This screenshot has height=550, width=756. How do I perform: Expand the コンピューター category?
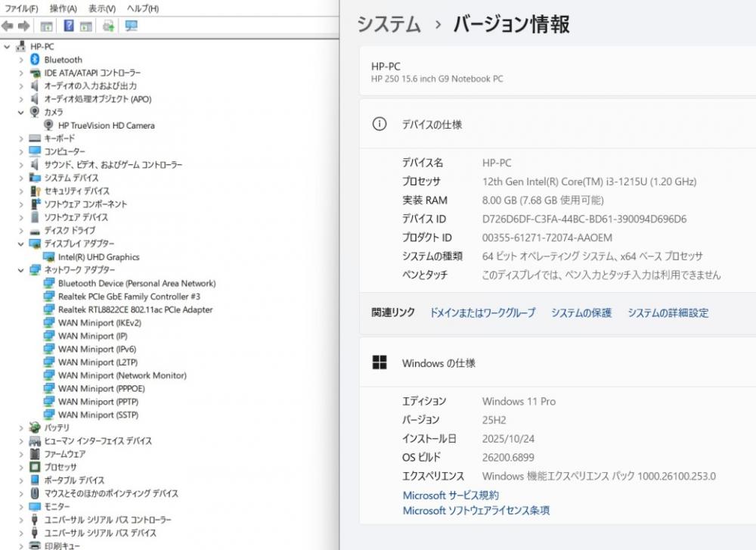coord(20,152)
